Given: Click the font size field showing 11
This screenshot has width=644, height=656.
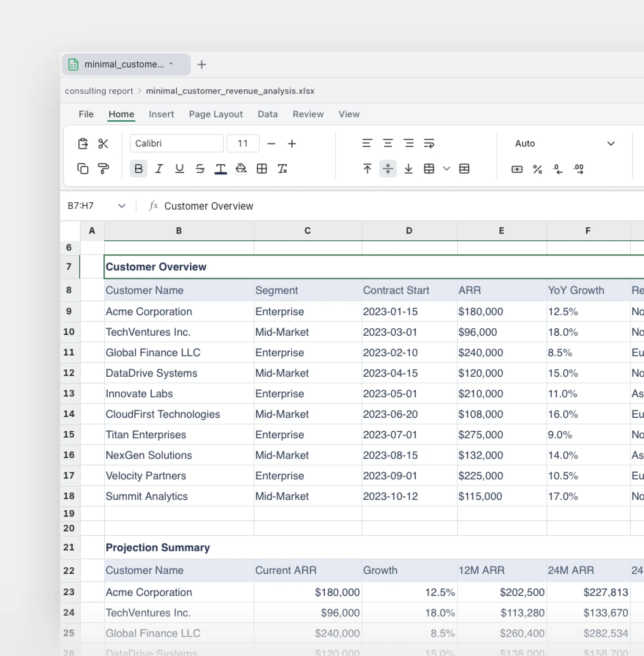Looking at the screenshot, I should coord(243,143).
